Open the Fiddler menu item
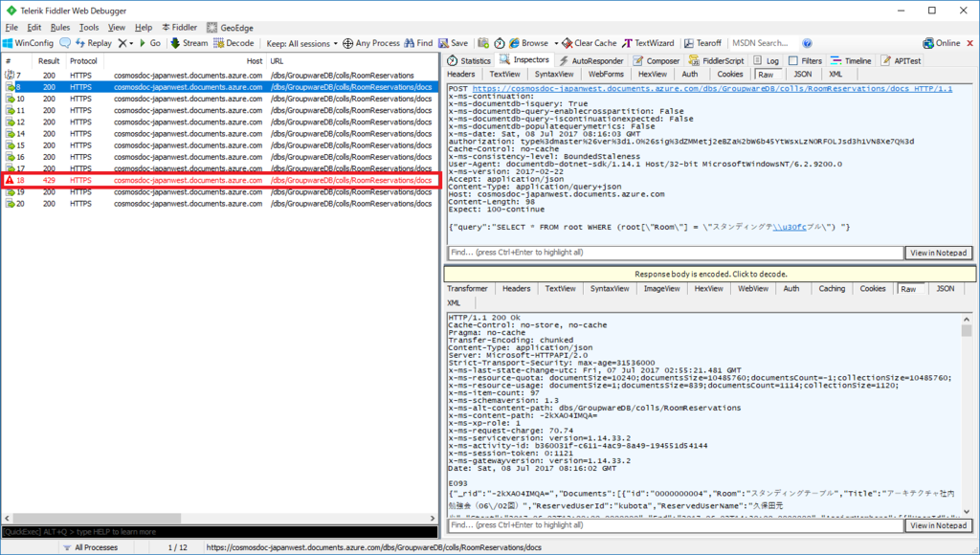Viewport: 980px width, 555px height. tap(179, 28)
